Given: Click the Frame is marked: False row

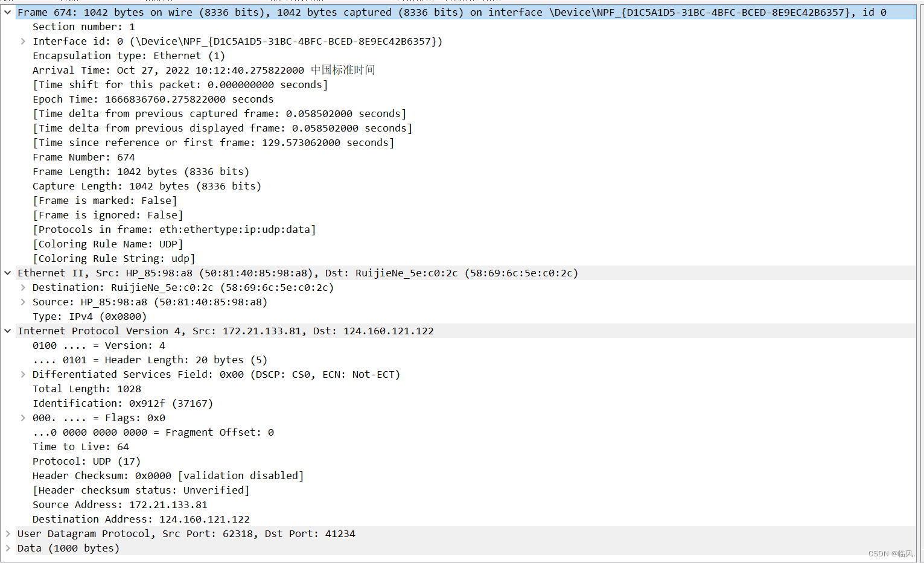Looking at the screenshot, I should point(105,200).
